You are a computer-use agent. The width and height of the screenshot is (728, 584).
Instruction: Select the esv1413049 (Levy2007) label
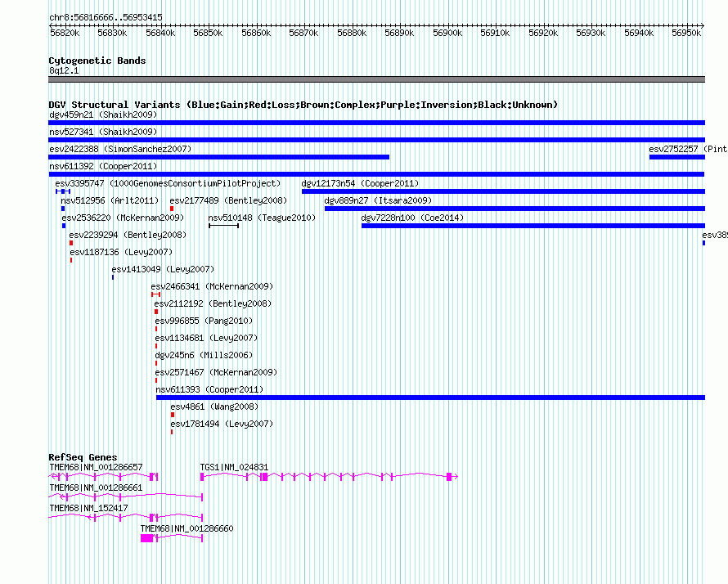point(163,269)
